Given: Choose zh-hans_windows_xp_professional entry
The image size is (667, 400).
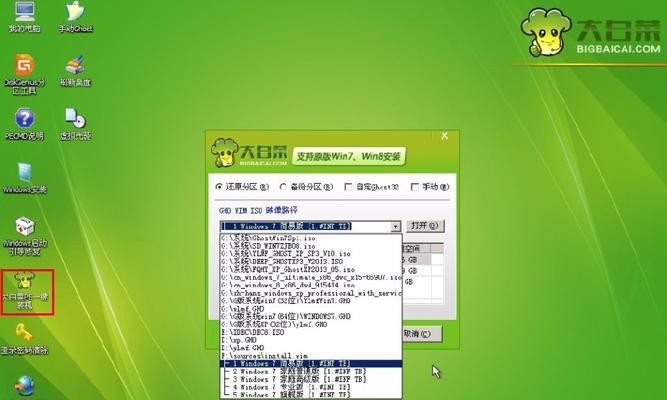Looking at the screenshot, I should click(x=311, y=293).
